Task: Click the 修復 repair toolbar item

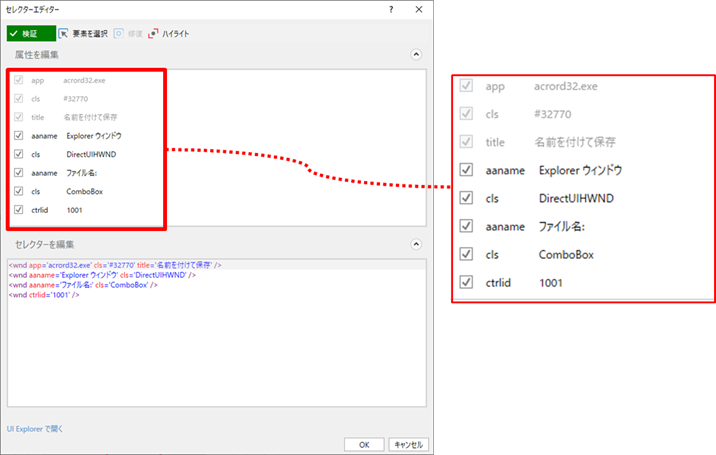Action: click(128, 33)
